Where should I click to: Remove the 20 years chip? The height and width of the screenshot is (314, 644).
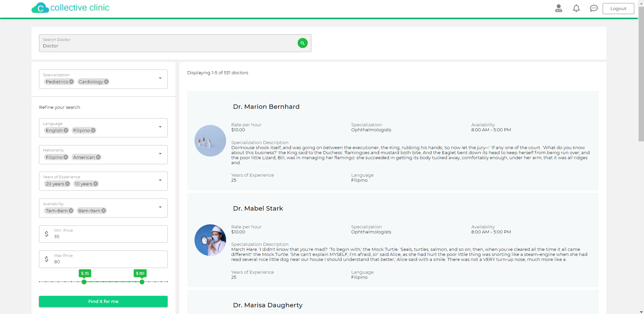pos(68,184)
